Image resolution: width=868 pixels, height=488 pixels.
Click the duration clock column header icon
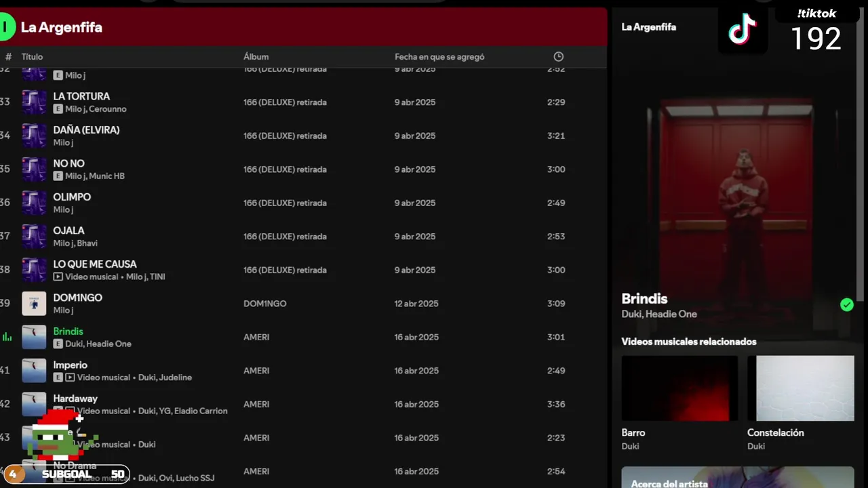[559, 57]
